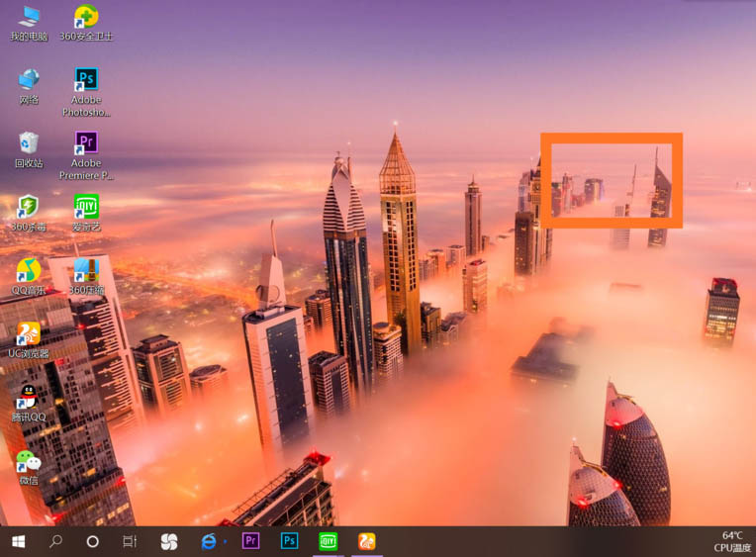The width and height of the screenshot is (756, 557).
Task: Select the 腾讯QQ desktop shortcut
Action: point(29,404)
